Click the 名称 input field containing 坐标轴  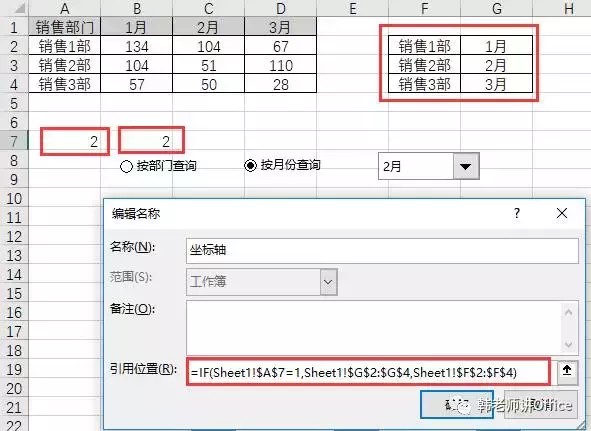coord(382,250)
